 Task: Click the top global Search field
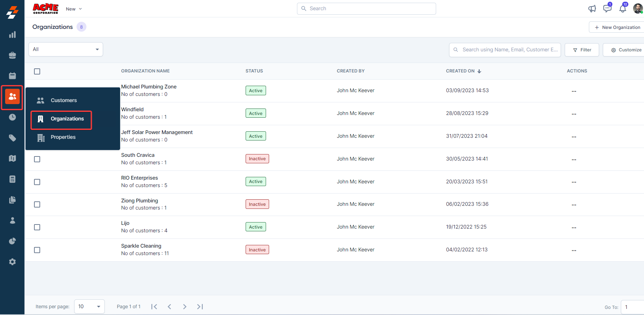(366, 9)
